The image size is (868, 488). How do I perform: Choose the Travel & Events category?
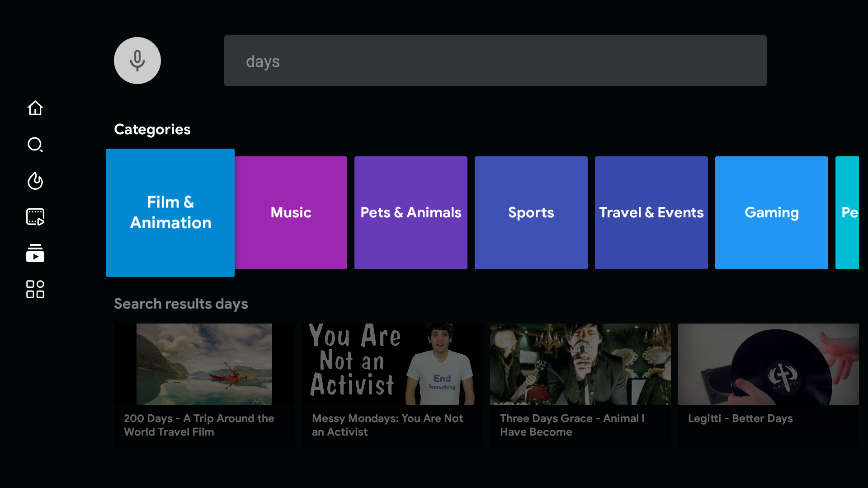coord(651,212)
